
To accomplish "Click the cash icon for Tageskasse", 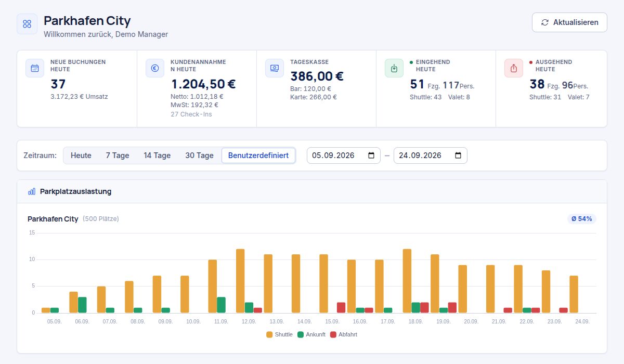I will pyautogui.click(x=275, y=68).
